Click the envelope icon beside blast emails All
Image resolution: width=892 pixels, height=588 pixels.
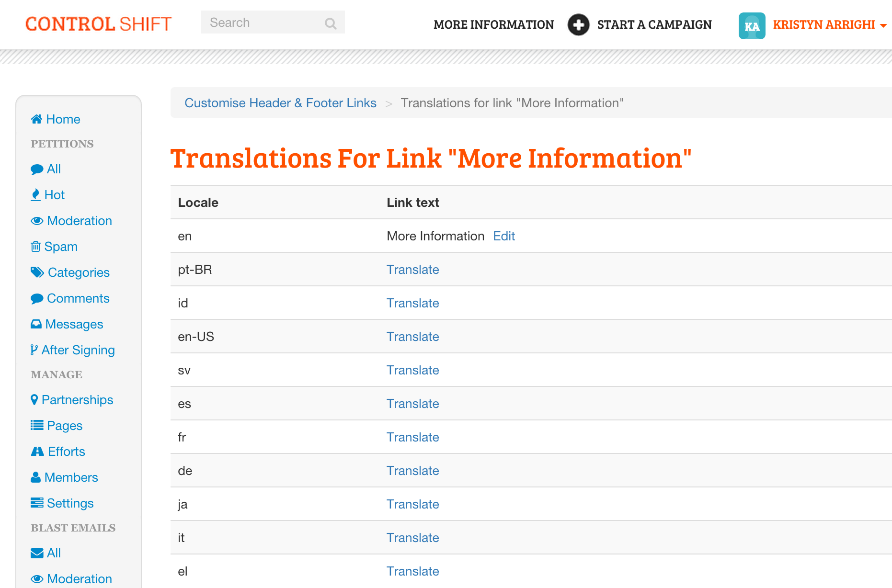(x=37, y=553)
